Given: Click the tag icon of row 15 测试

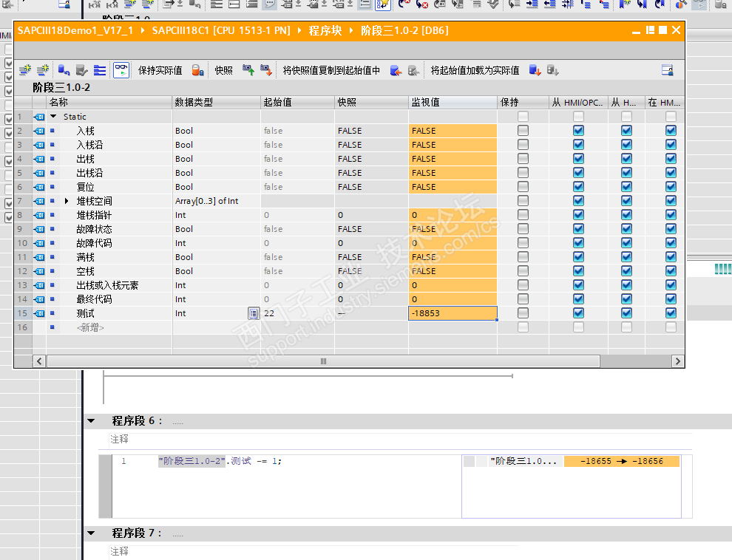Looking at the screenshot, I should (39, 313).
